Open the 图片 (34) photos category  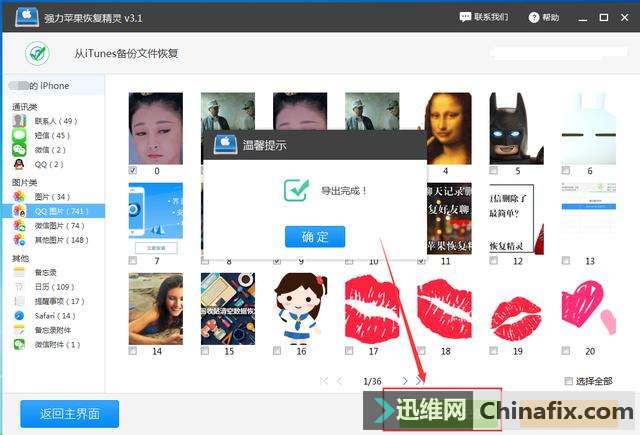(x=51, y=197)
